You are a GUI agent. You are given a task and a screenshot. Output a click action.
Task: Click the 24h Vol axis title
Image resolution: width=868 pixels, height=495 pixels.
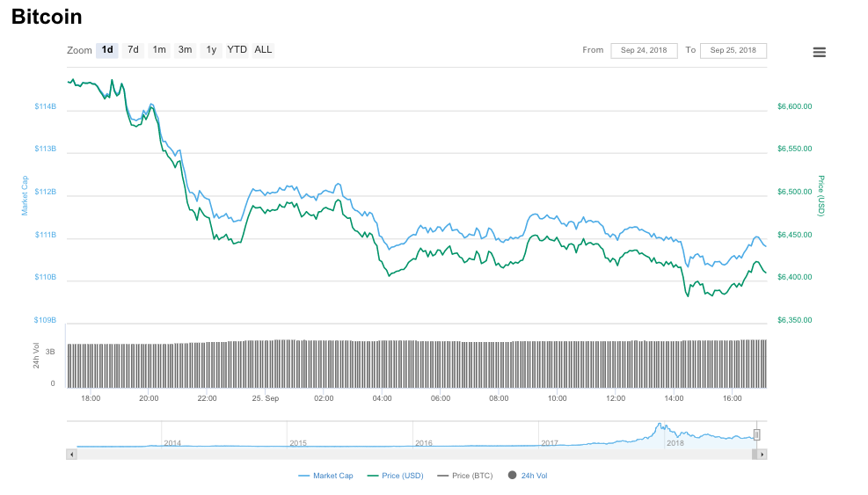click(36, 355)
